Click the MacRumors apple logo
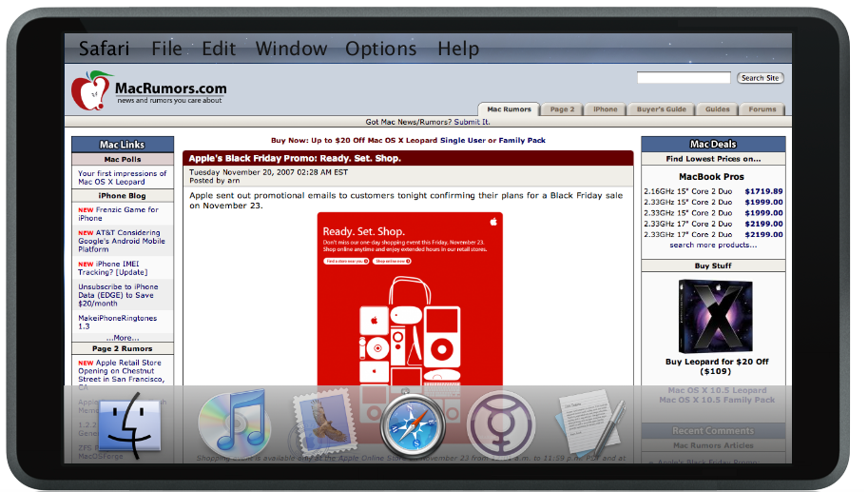This screenshot has height=492, width=868. click(90, 89)
